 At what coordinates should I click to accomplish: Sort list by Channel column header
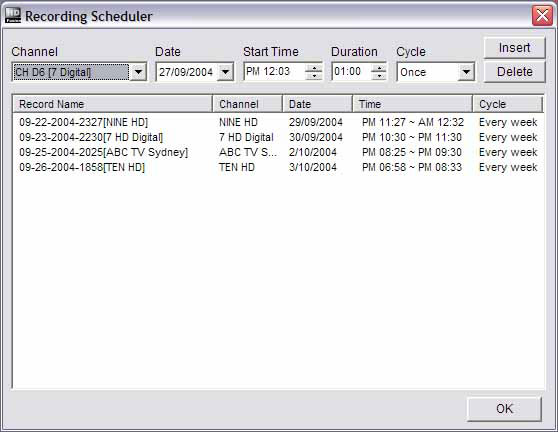pyautogui.click(x=247, y=104)
